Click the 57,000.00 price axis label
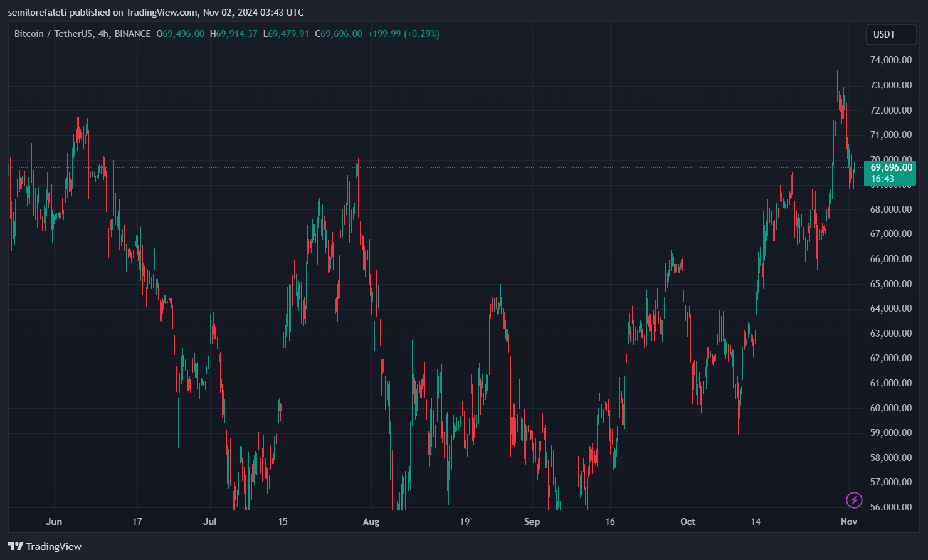The width and height of the screenshot is (928, 560). 891,482
